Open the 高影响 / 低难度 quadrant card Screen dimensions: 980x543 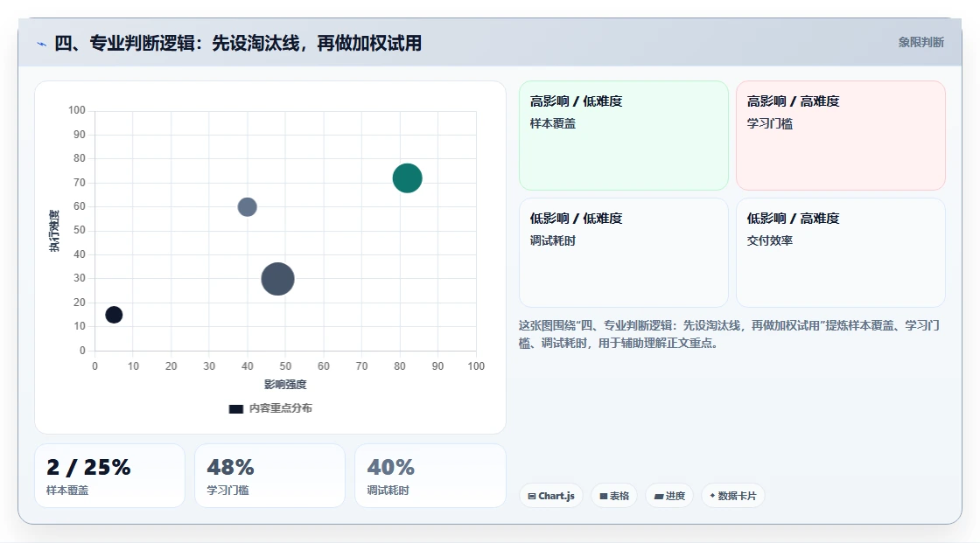(624, 135)
